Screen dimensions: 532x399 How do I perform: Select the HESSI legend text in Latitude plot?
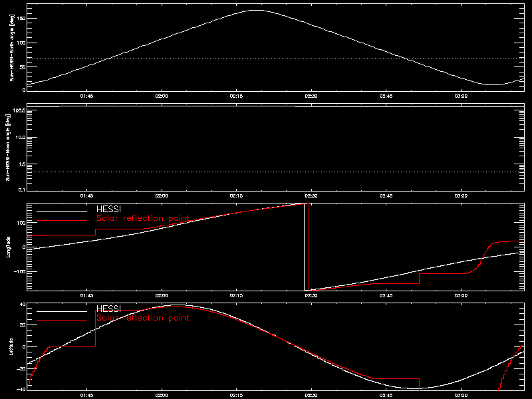(108, 309)
